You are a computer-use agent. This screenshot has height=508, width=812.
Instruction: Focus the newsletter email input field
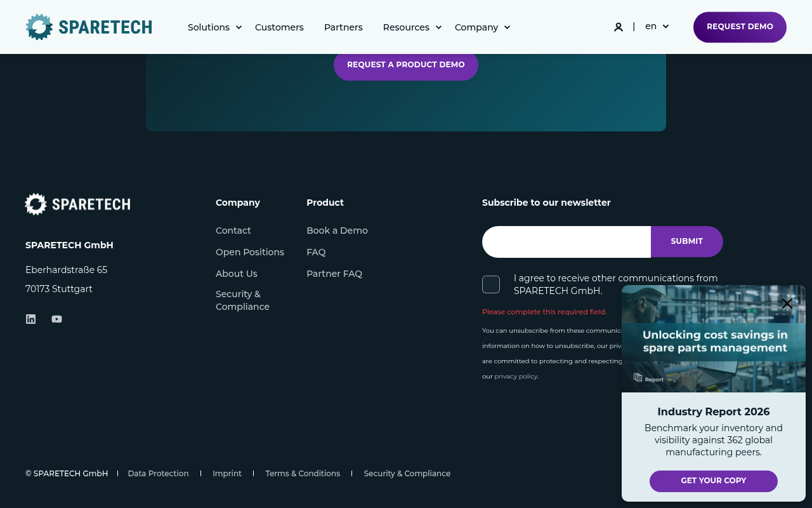click(566, 242)
